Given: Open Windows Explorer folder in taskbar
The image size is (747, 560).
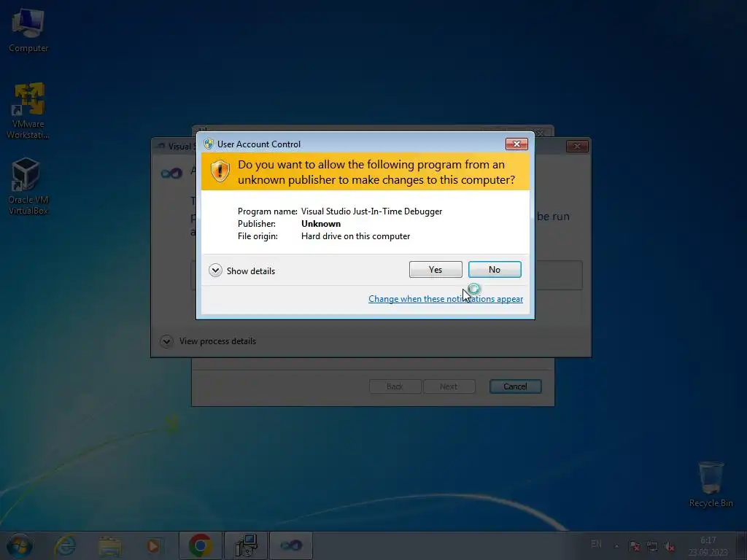Looking at the screenshot, I should point(110,545).
